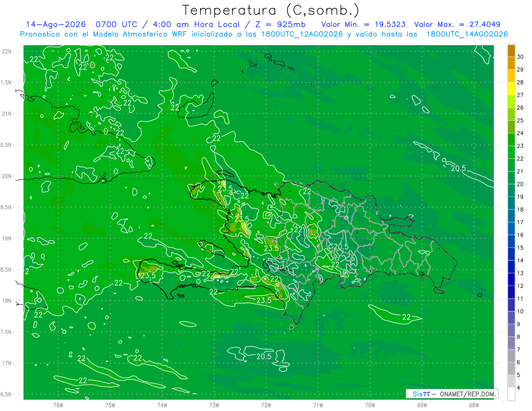
Task: Click the "21N" latitude axis label
Action: point(6,114)
